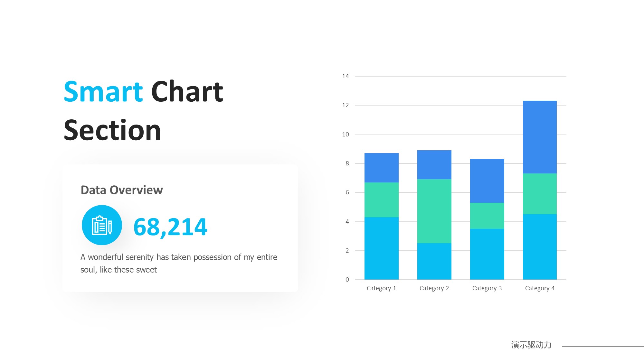Click the Chinese footer text 演示驱动力

click(x=531, y=345)
